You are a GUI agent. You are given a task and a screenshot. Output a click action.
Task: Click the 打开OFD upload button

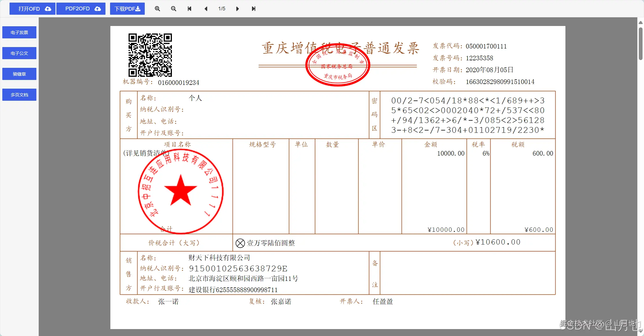coord(32,9)
